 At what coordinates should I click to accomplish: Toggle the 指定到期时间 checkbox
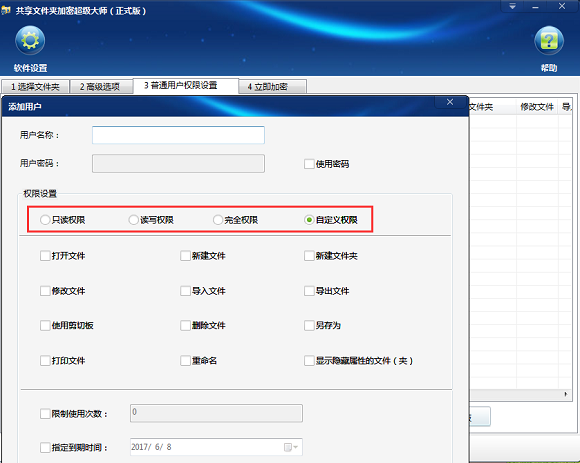(x=45, y=447)
